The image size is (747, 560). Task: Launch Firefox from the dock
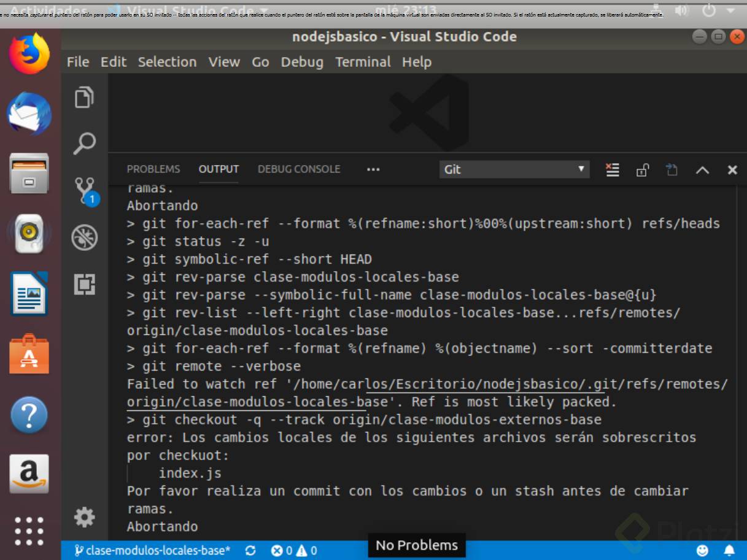pos(29,54)
